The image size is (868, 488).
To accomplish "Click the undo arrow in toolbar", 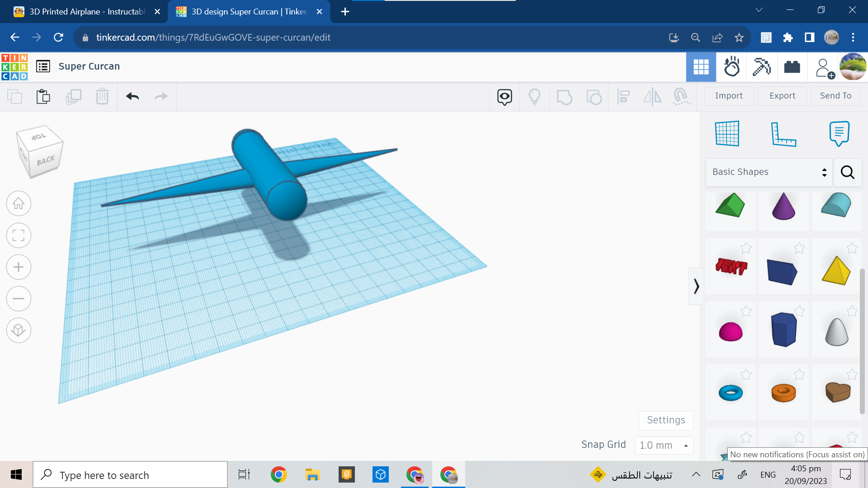I will (132, 96).
